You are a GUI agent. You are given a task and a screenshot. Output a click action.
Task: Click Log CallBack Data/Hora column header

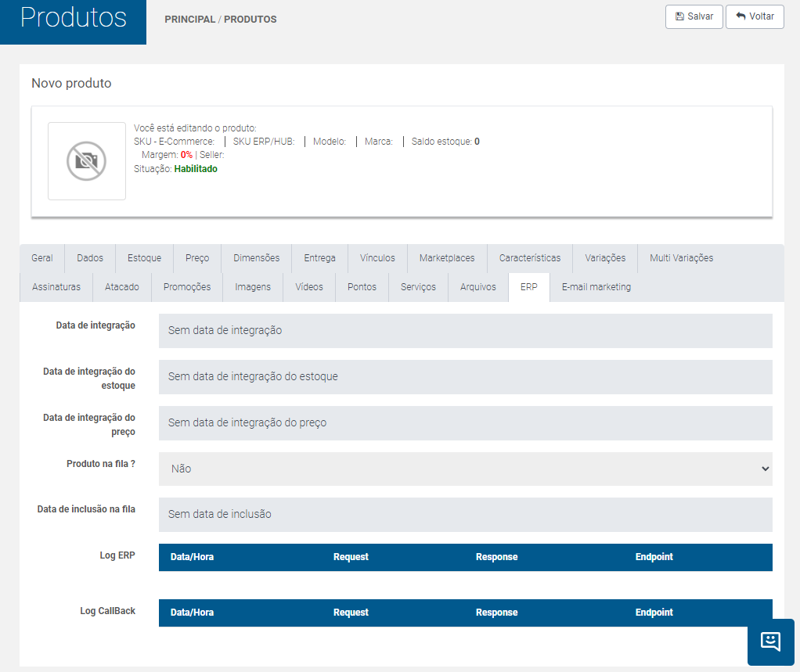[x=192, y=613]
